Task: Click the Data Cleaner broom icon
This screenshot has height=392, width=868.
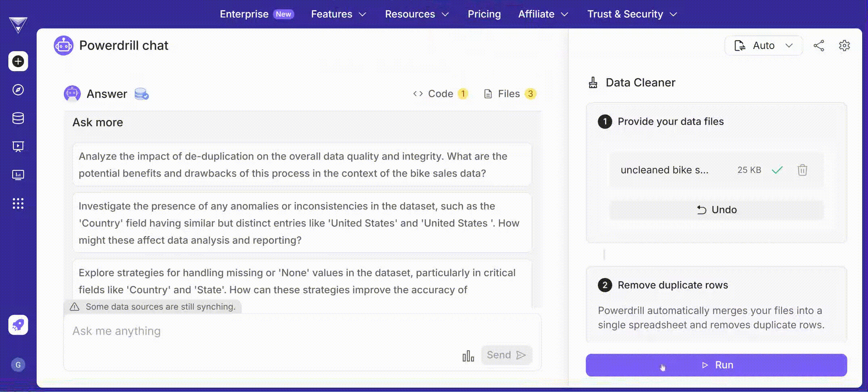Action: [593, 83]
